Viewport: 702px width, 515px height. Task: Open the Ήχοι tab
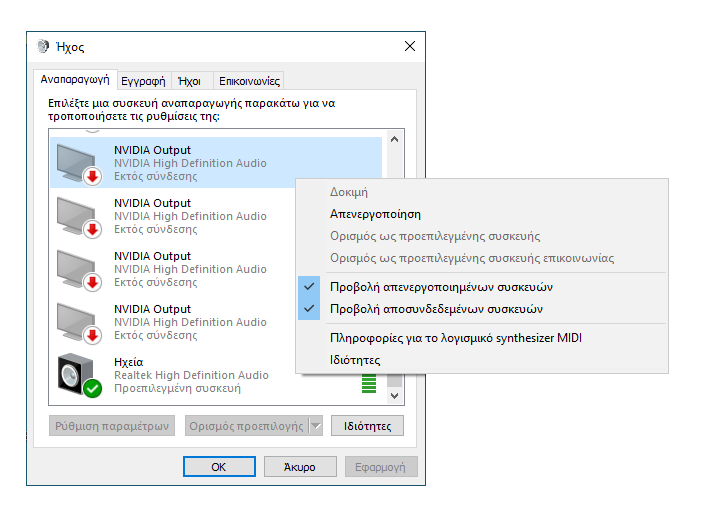pos(190,81)
